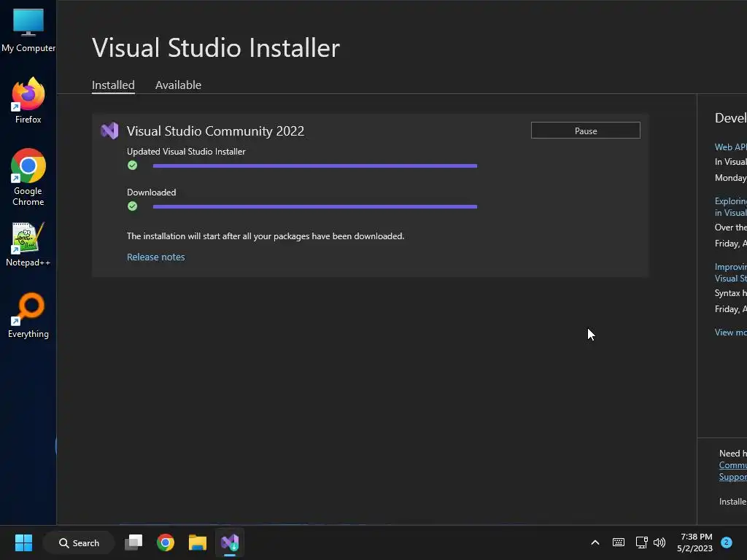Open the Support help link
The image size is (747, 560).
click(732, 477)
